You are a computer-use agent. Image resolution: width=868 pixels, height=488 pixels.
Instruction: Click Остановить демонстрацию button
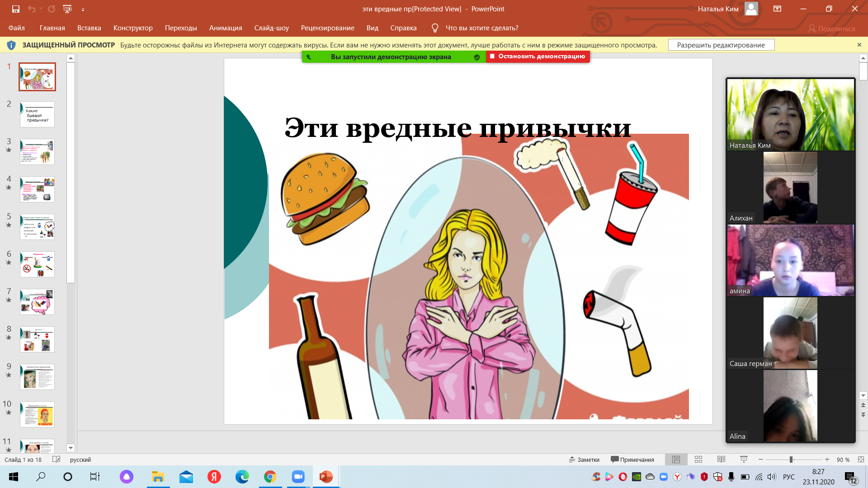[538, 56]
